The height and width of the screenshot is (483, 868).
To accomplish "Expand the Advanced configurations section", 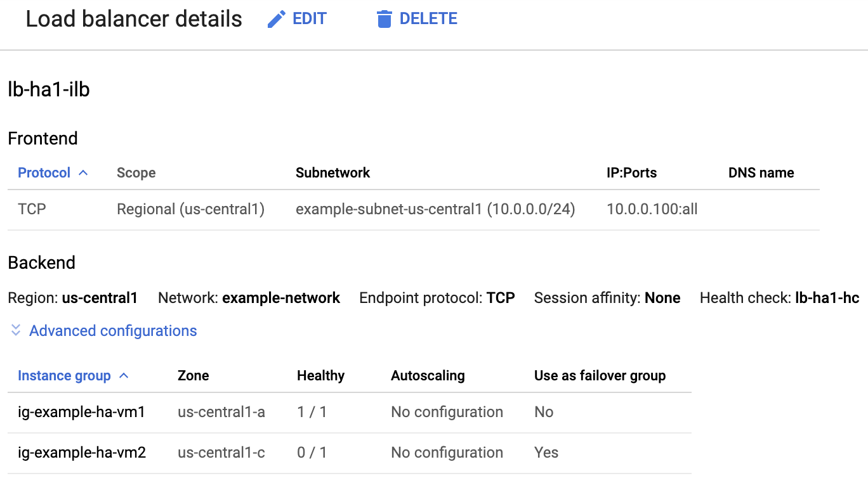I will 112,330.
